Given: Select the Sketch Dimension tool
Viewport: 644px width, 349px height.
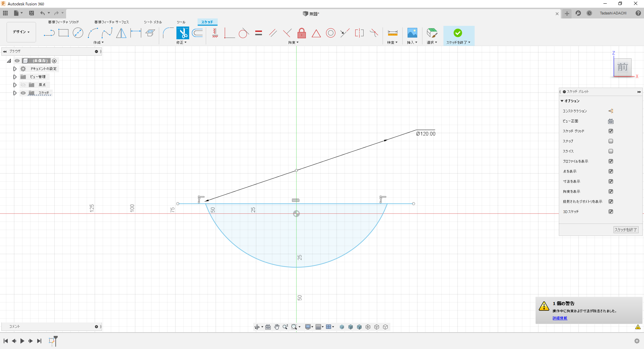Looking at the screenshot, I should click(136, 33).
